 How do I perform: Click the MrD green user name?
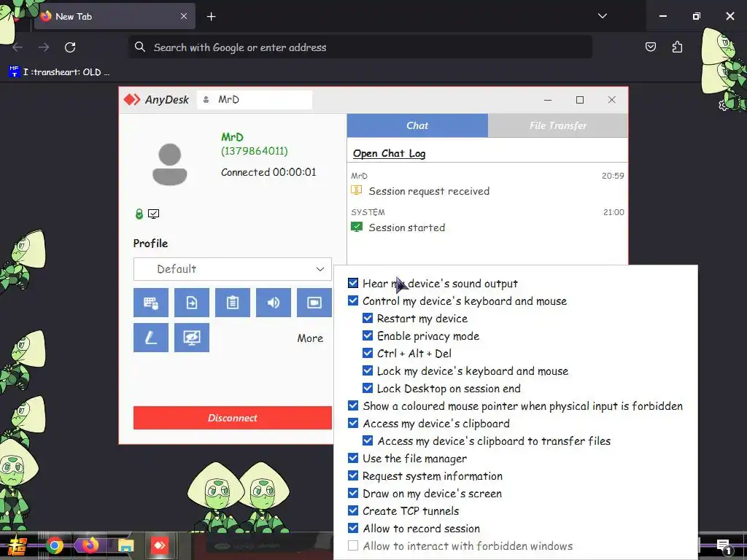click(232, 137)
